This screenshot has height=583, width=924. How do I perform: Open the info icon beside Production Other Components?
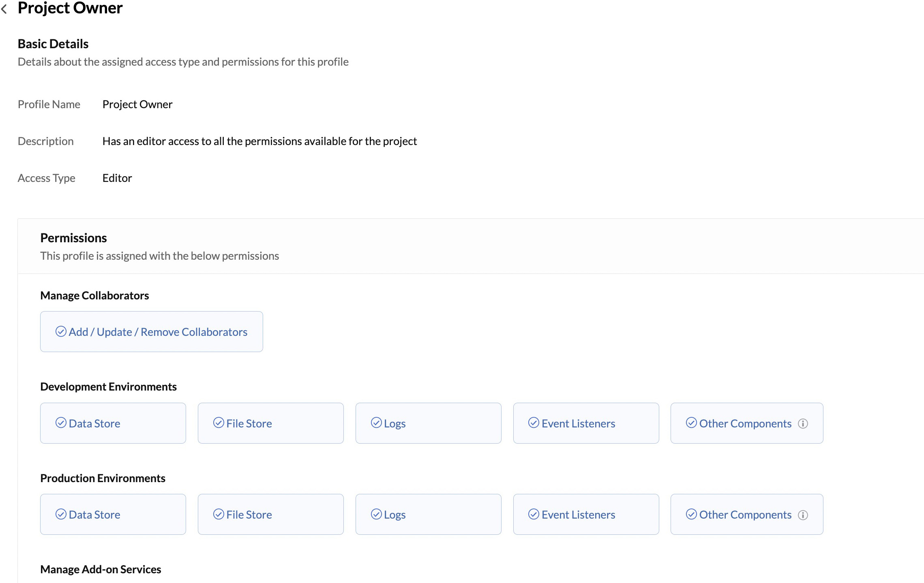tap(803, 514)
